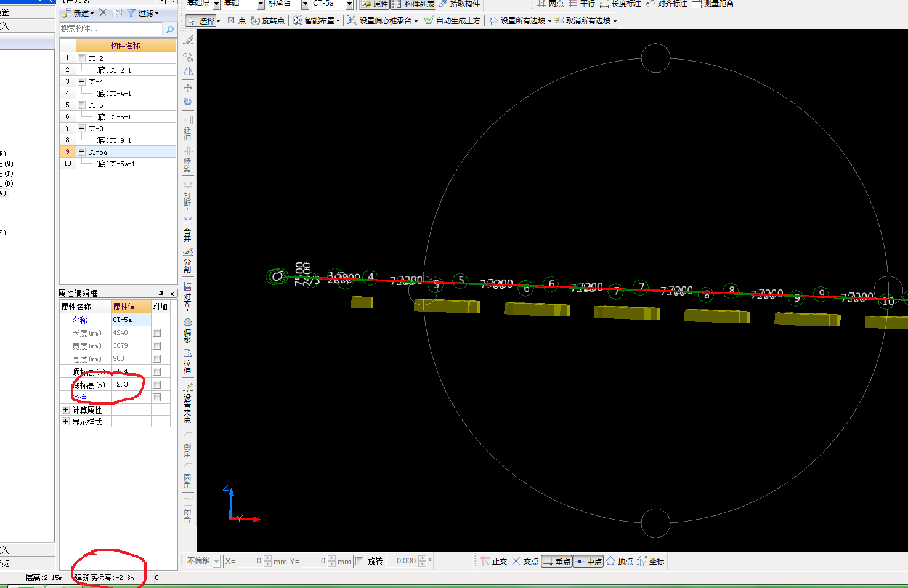Click the 合并 merge tool
The height and width of the screenshot is (588, 908).
(188, 229)
